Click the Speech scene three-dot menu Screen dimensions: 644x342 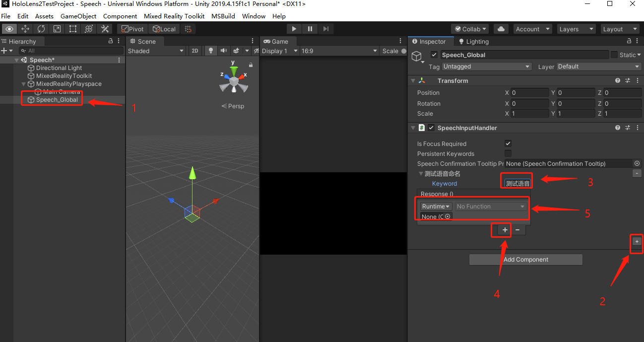(119, 60)
